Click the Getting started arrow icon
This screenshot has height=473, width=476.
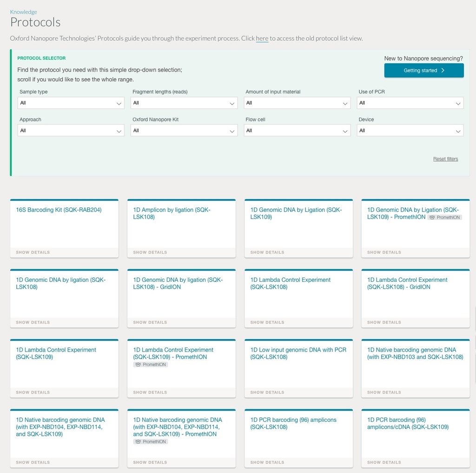(x=443, y=71)
